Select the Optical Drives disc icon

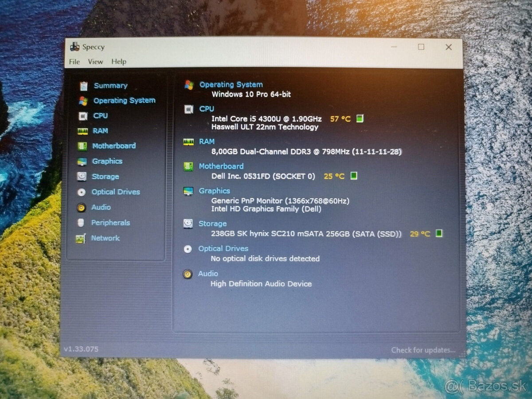82,192
